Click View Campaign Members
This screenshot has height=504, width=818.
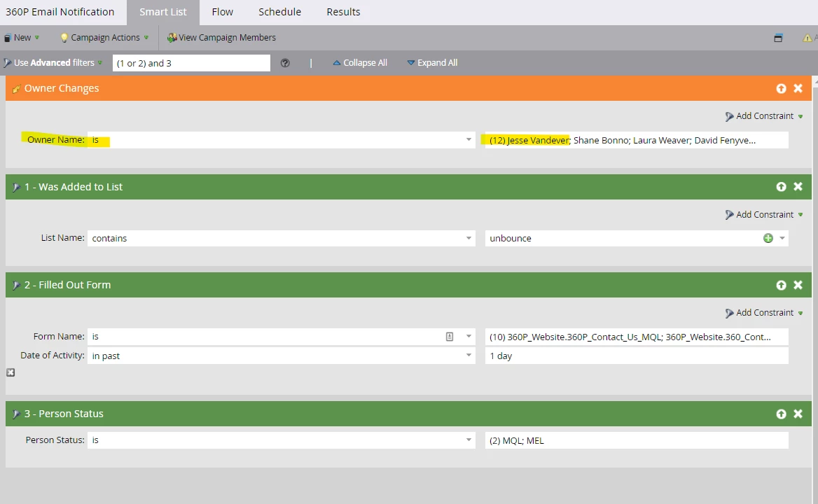point(222,38)
